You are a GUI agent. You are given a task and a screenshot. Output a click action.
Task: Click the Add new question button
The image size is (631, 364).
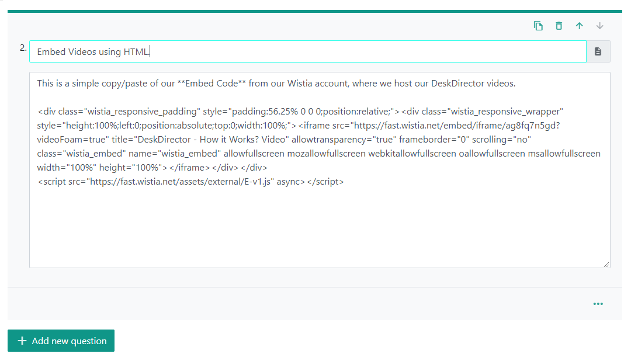(61, 341)
